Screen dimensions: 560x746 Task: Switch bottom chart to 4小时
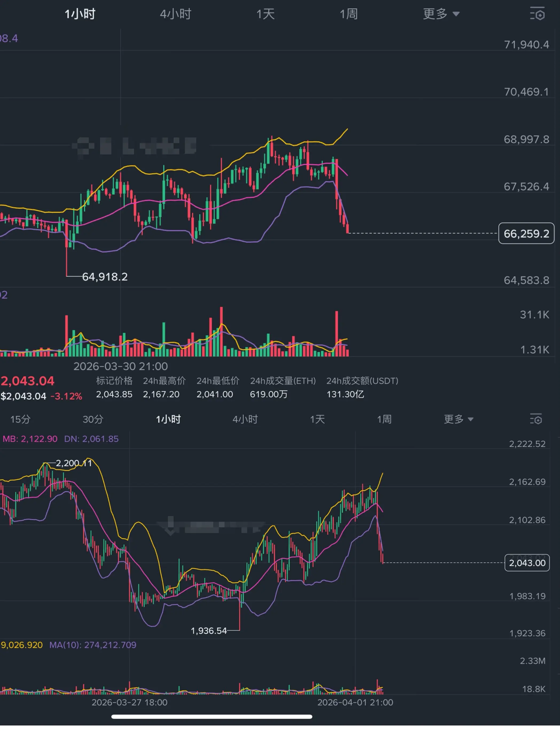coord(245,419)
